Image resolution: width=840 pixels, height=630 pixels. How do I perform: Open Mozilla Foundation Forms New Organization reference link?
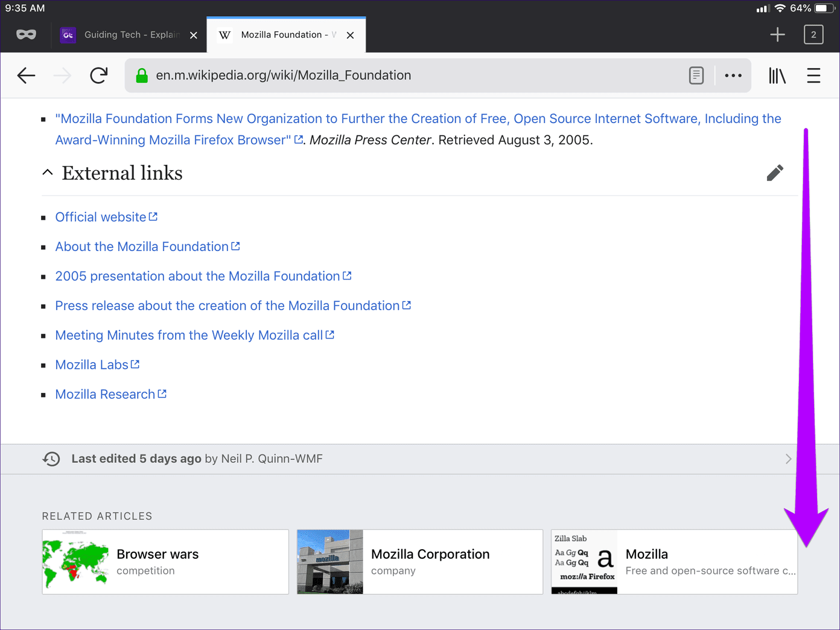(418, 129)
